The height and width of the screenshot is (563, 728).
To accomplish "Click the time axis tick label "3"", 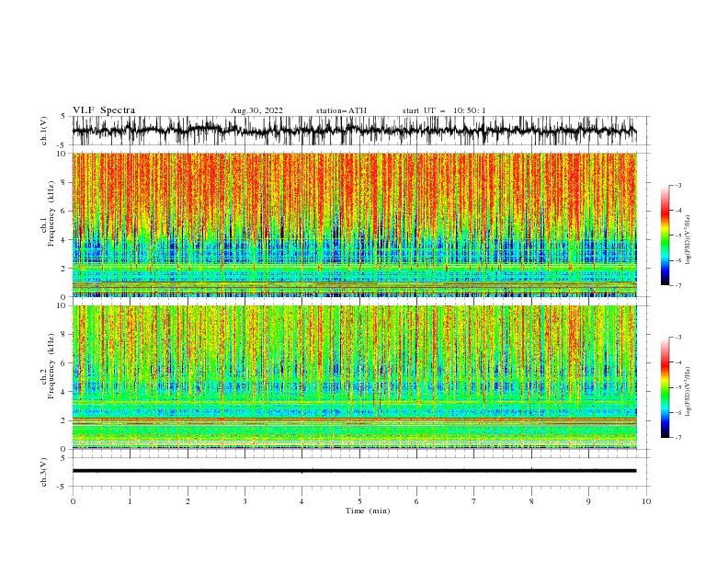I will [x=245, y=501].
